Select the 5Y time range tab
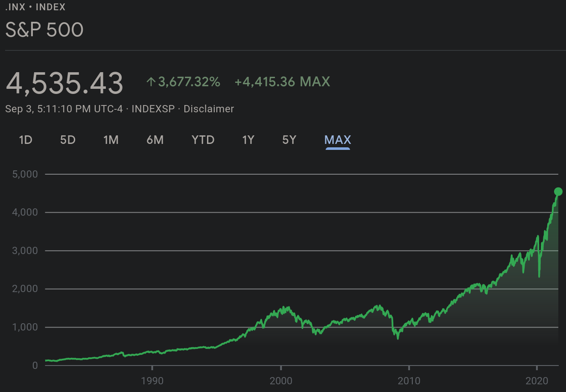This screenshot has width=566, height=392. [289, 140]
